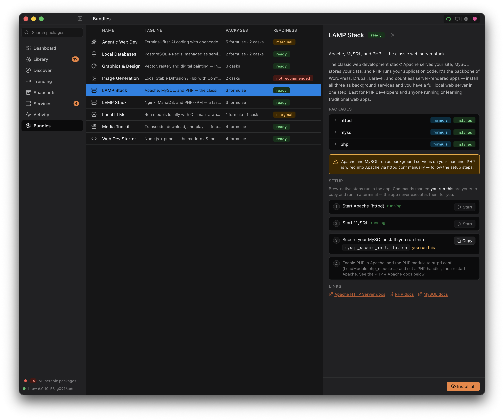Click the mysql_secure_installation code snippet

click(x=376, y=248)
